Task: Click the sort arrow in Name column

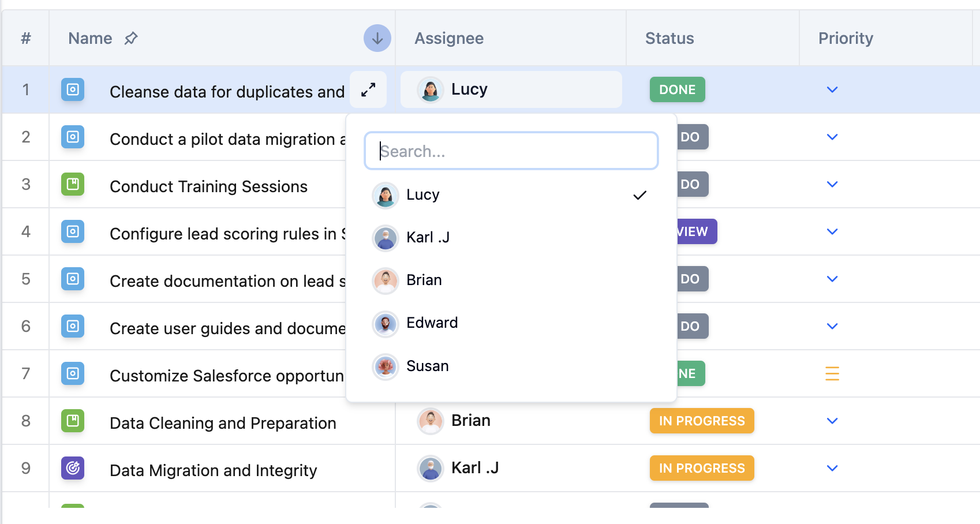Action: click(377, 38)
